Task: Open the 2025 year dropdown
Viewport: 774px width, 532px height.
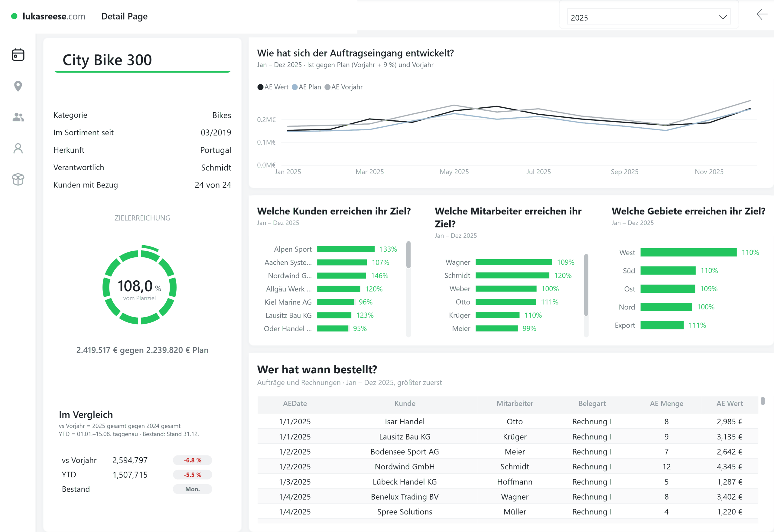Action: pyautogui.click(x=649, y=17)
